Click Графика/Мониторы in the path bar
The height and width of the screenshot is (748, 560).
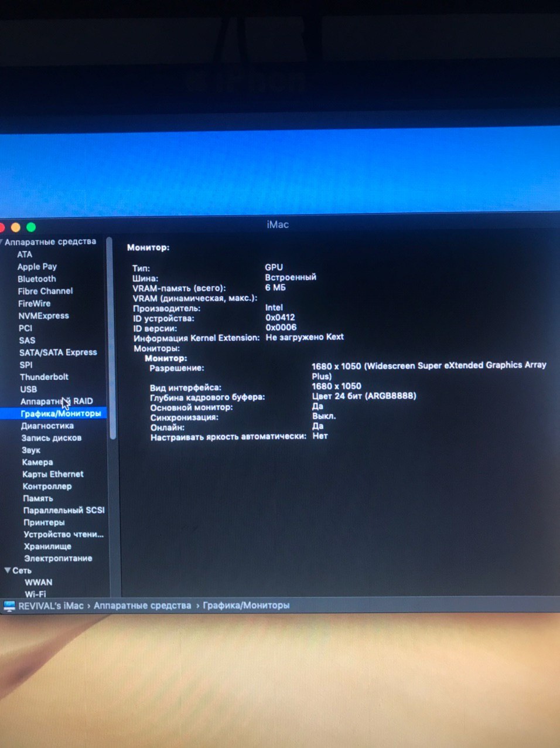pyautogui.click(x=246, y=606)
